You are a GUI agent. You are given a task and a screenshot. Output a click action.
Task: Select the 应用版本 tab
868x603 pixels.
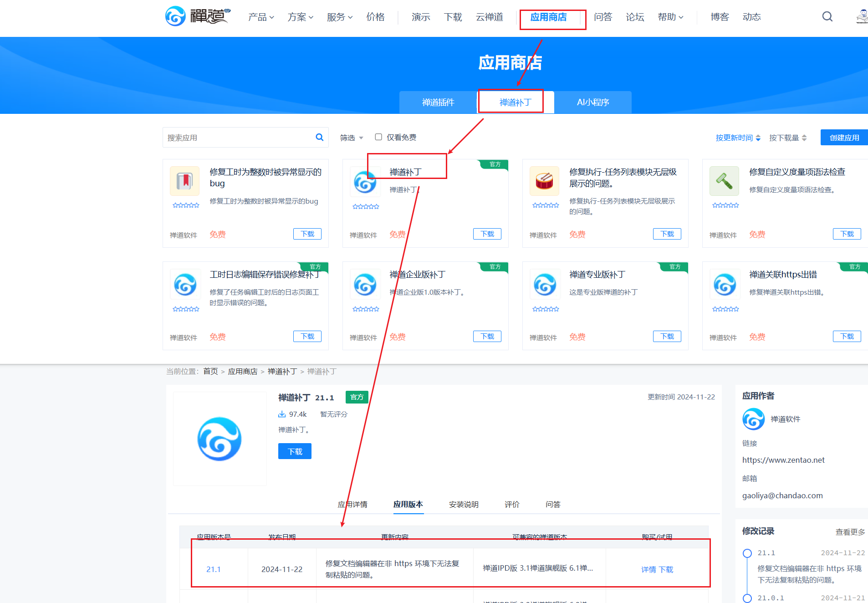[408, 504]
